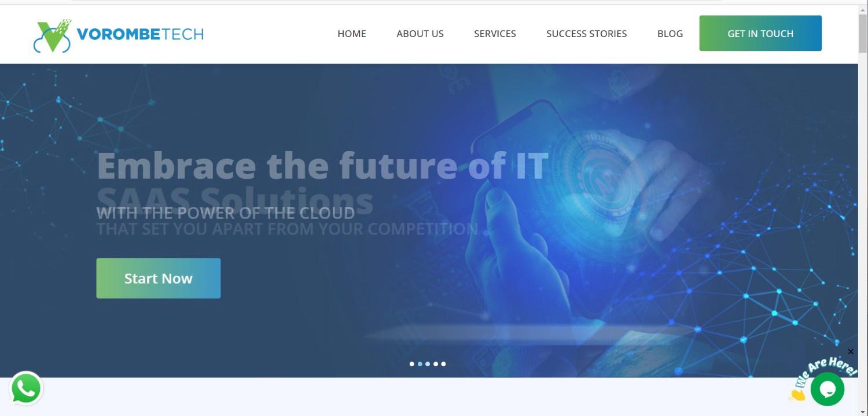Click the VorombeTech logo

pyautogui.click(x=118, y=35)
